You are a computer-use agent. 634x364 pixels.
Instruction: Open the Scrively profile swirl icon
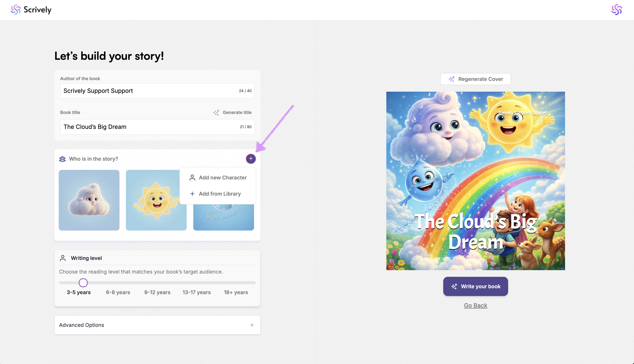[616, 10]
